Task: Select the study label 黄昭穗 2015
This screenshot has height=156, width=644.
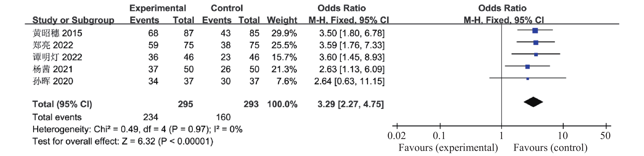Action: [x=57, y=33]
